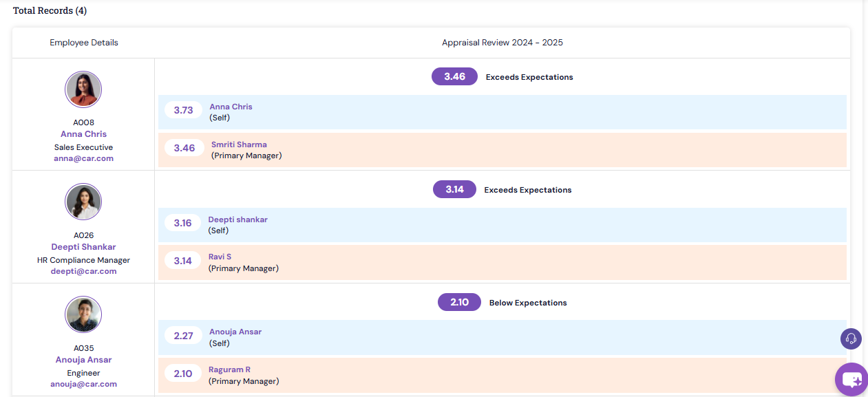Select the 2.10 overall rating badge
This screenshot has height=397, width=868.
coord(459,302)
